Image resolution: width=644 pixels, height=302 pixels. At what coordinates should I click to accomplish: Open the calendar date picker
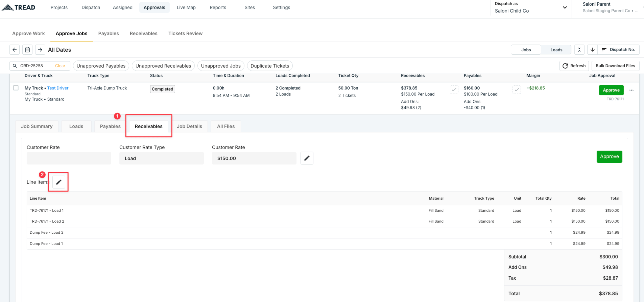[27, 50]
